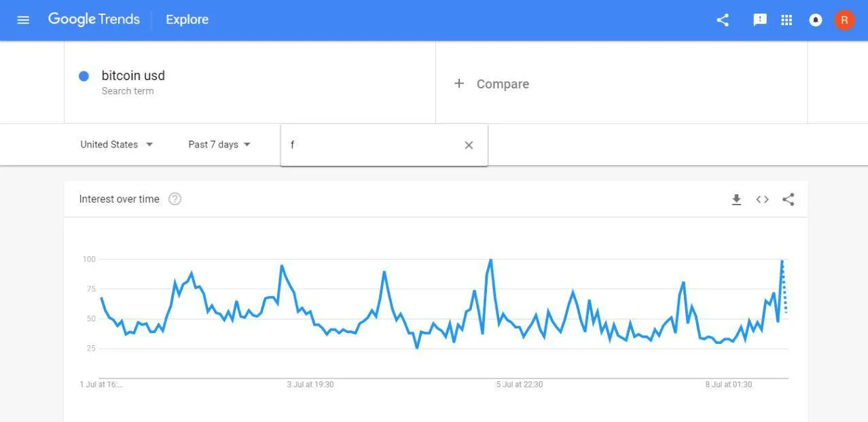868x422 pixels.
Task: Expand the Past 7 days dropdown
Action: [x=219, y=144]
